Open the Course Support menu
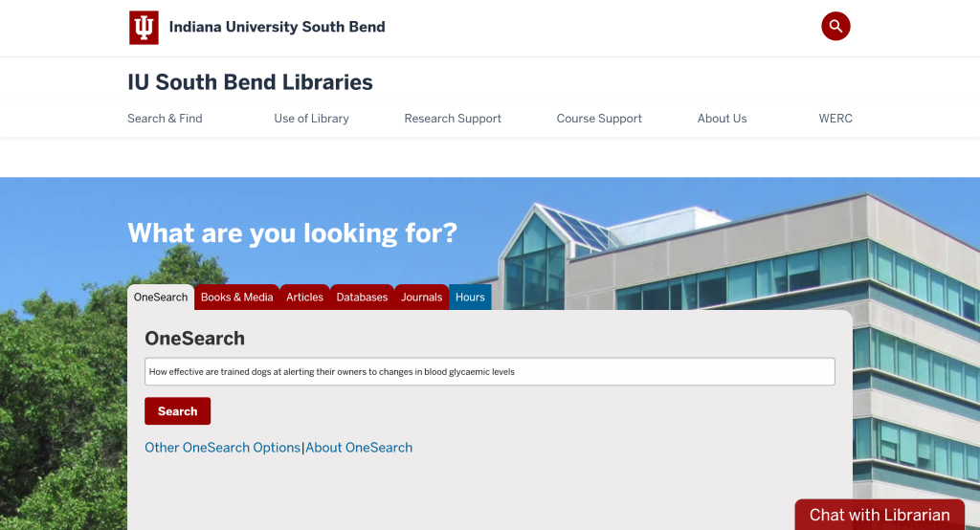Image resolution: width=980 pixels, height=530 pixels. click(599, 118)
